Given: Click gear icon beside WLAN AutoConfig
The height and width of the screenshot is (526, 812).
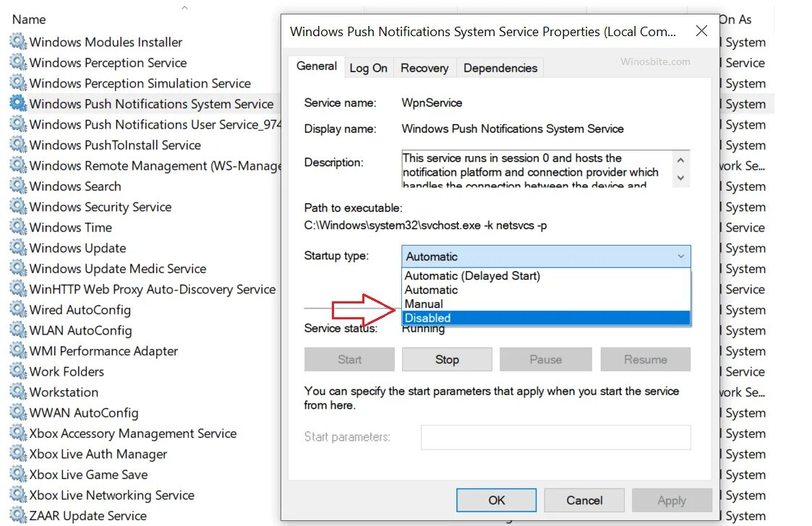Looking at the screenshot, I should coord(18,329).
